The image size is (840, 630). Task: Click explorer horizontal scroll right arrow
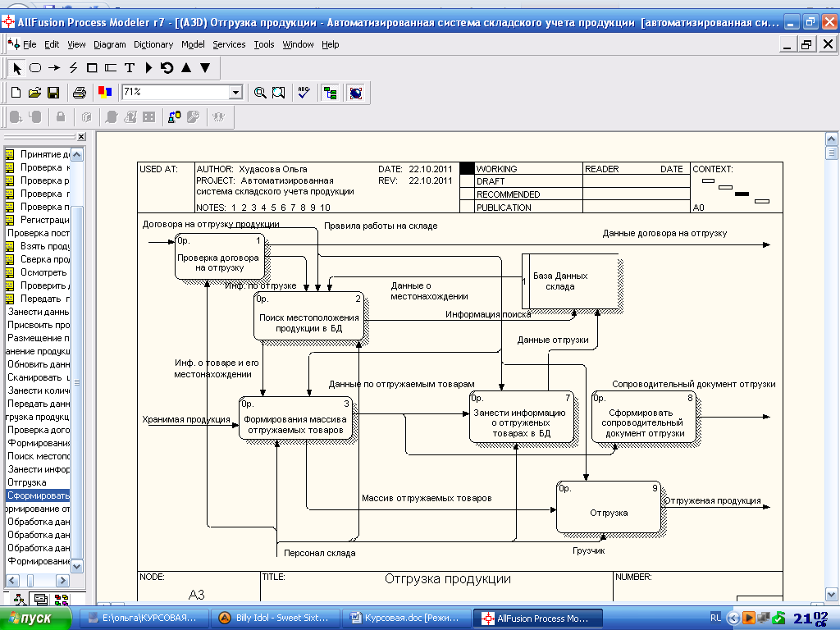[62, 581]
